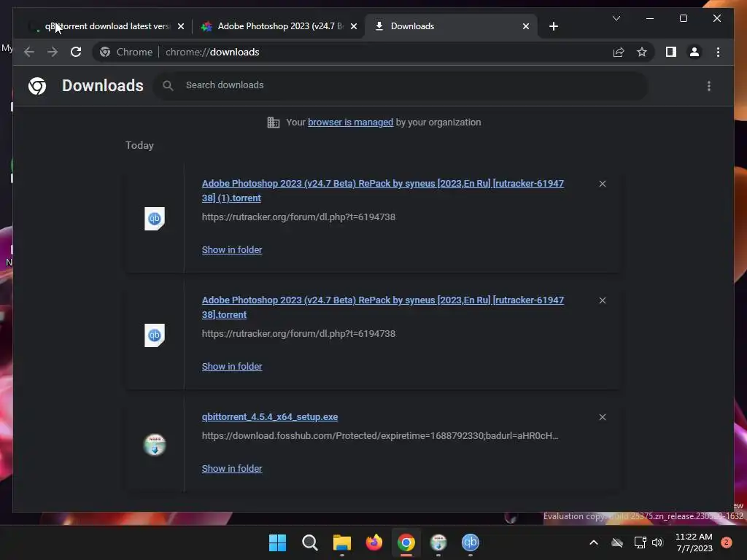Click the Search downloads field
The height and width of the screenshot is (560, 747).
pos(400,85)
